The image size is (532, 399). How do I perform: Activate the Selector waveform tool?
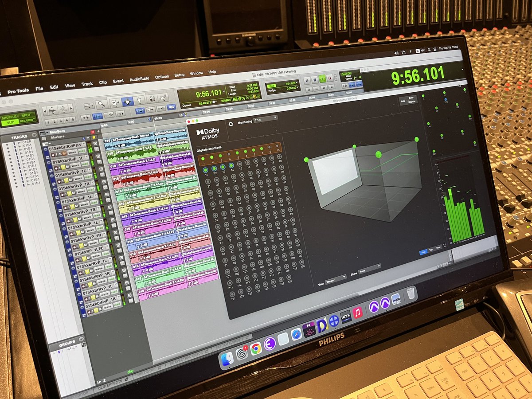[x=128, y=102]
